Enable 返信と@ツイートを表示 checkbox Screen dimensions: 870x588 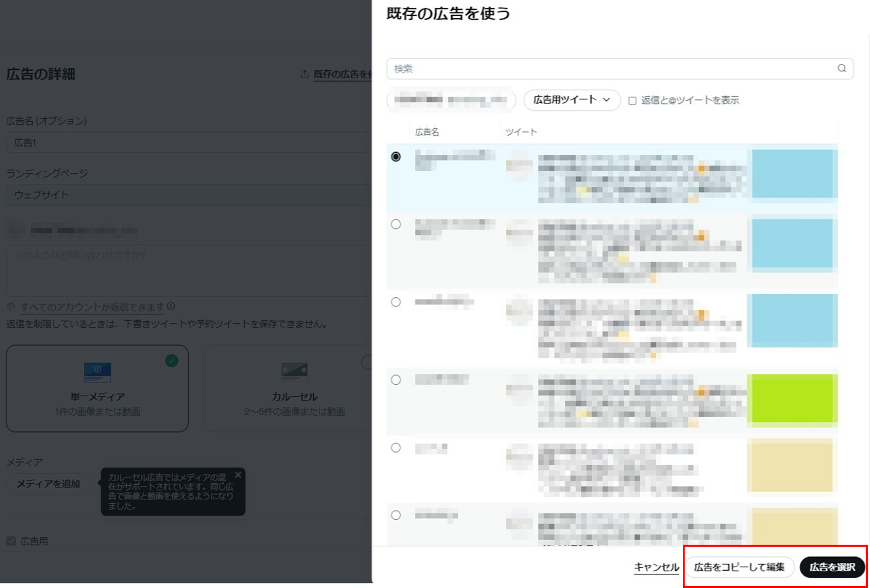click(632, 101)
